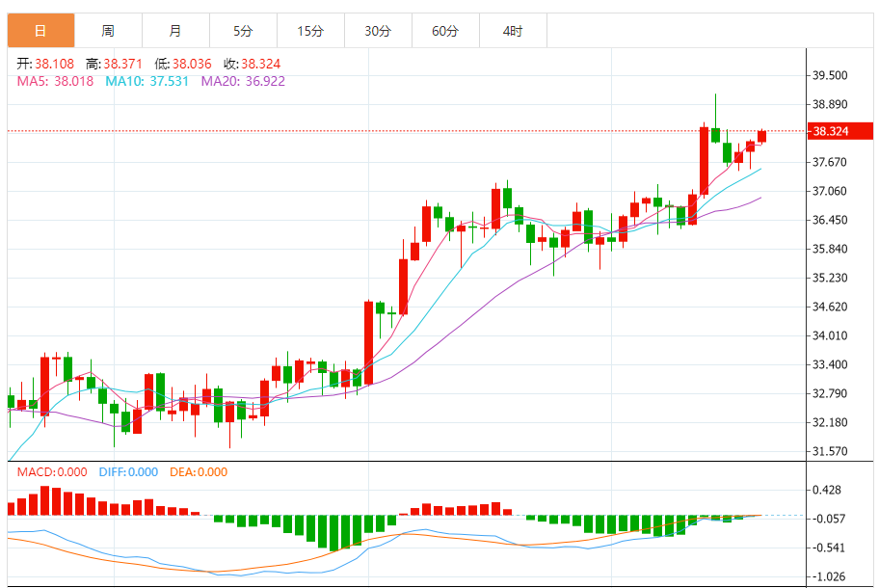This screenshot has width=879, height=588.
Task: Click the DEA:0.000 readout
Action: 199,472
